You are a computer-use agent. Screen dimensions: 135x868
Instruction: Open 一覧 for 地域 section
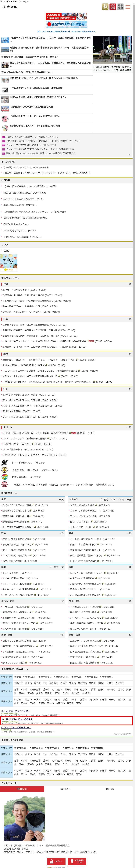click(129, 354)
